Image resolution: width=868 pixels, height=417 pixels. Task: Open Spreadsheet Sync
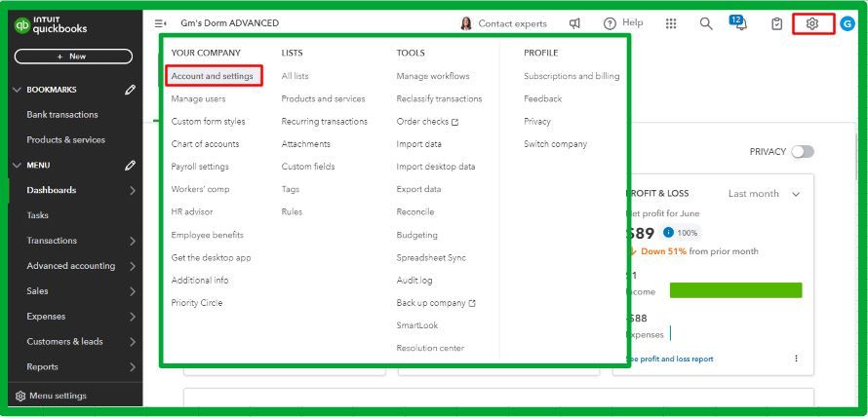pos(431,257)
